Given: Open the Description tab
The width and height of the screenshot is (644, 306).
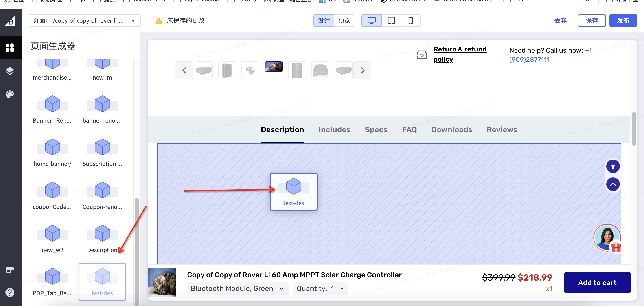Looking at the screenshot, I should point(282,129).
